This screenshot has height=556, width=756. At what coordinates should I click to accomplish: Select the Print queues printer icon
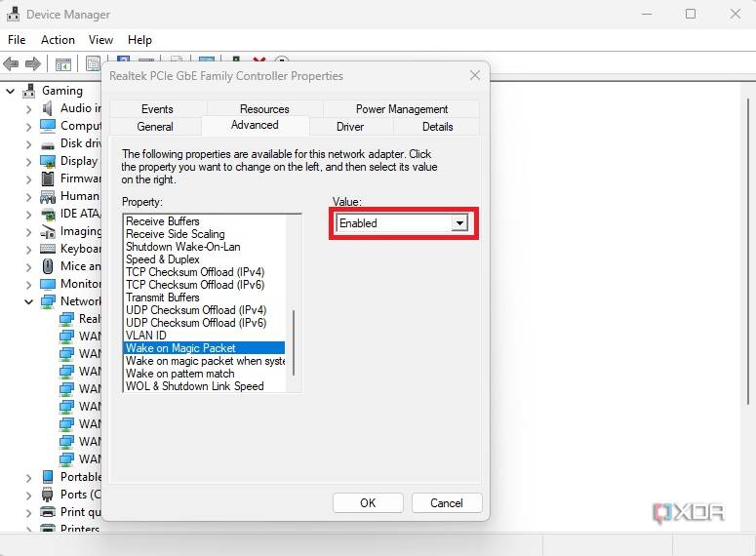point(48,512)
